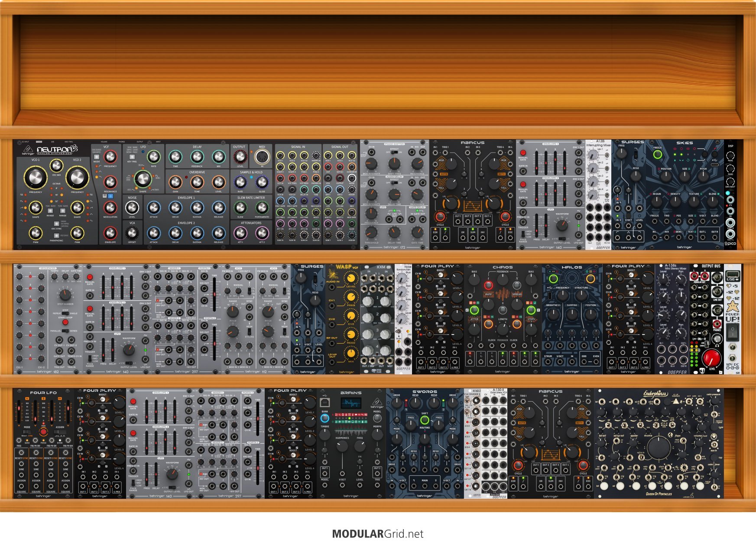756x543 pixels.
Task: Click the red Level knob on Output Bus
Action: 711,358
